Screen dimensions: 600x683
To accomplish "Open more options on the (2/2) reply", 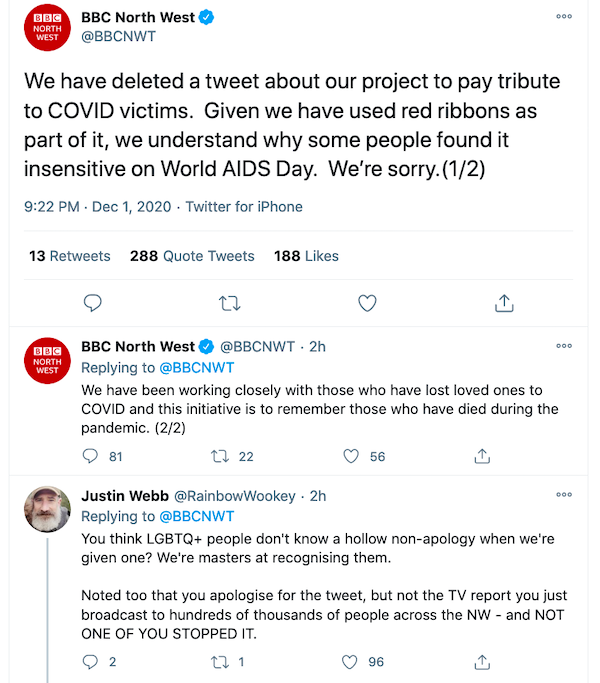I will click(x=564, y=346).
